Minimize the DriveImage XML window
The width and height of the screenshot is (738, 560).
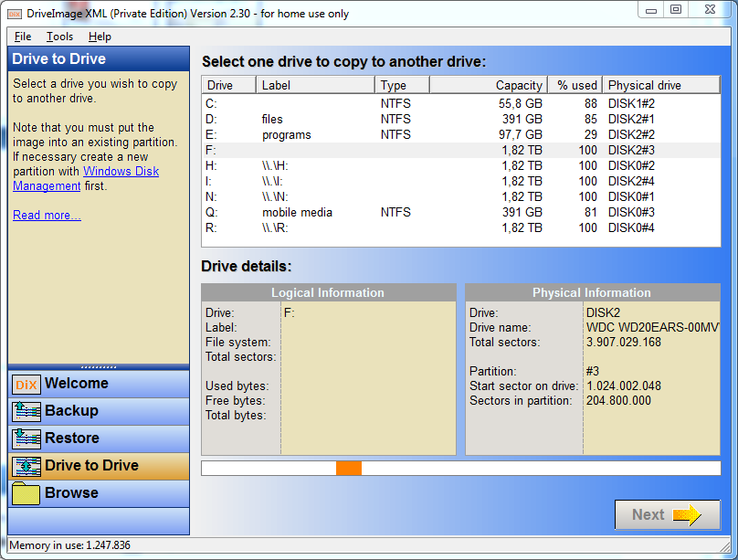[x=651, y=9]
